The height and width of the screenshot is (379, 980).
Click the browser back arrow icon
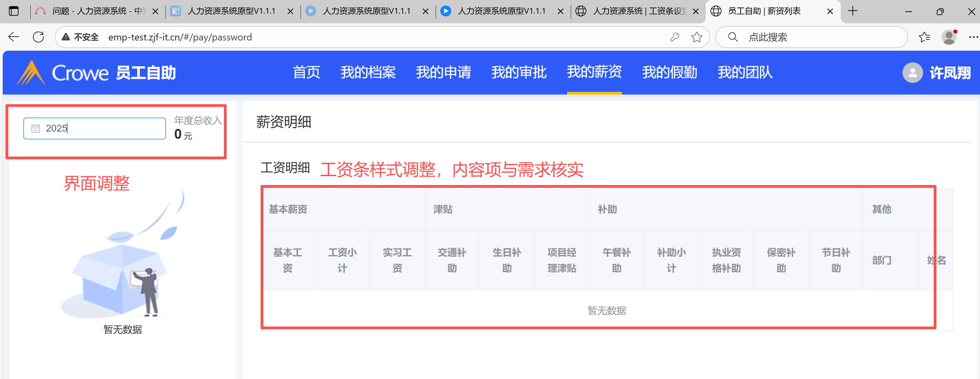[x=14, y=37]
